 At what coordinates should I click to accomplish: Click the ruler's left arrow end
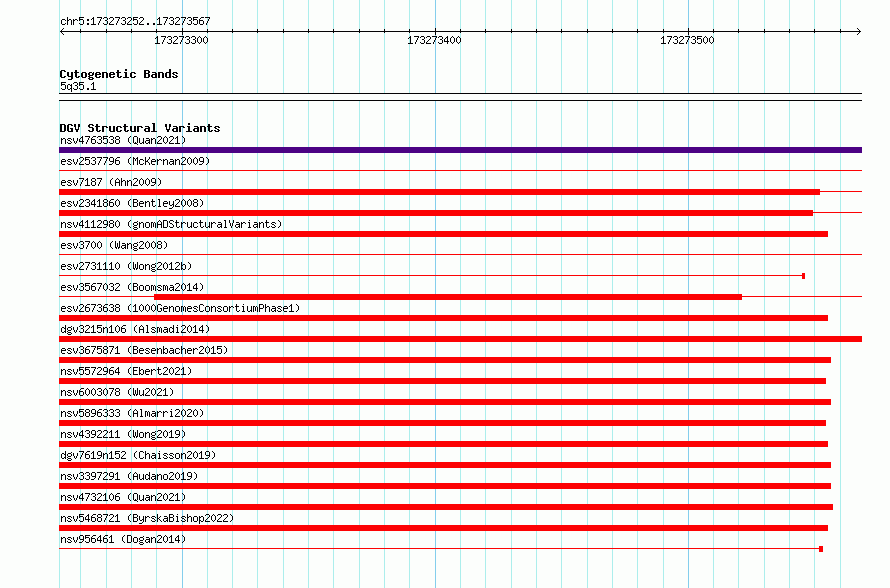62,32
